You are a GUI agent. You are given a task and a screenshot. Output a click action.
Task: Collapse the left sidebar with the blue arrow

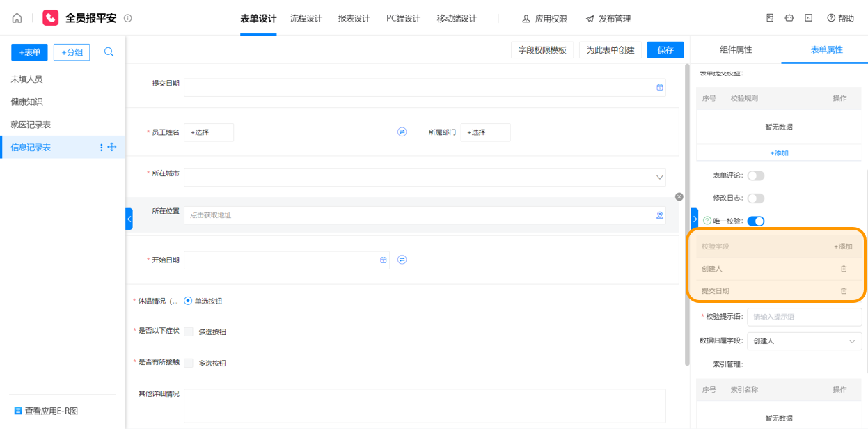[129, 219]
